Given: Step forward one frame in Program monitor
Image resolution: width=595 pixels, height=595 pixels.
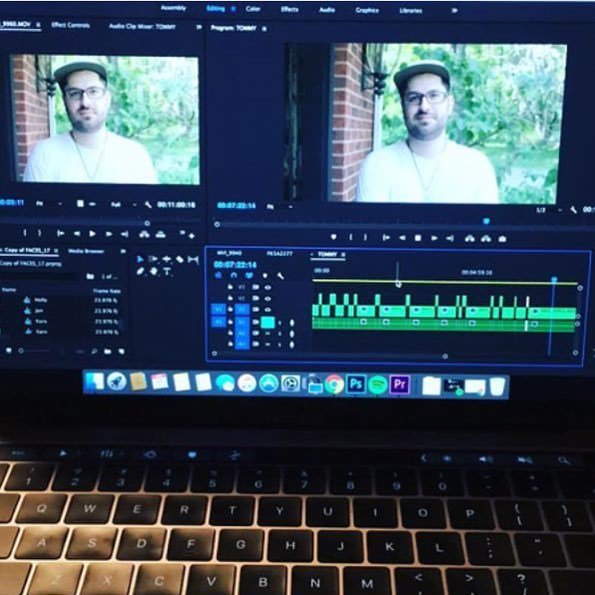Looking at the screenshot, I should [x=434, y=238].
